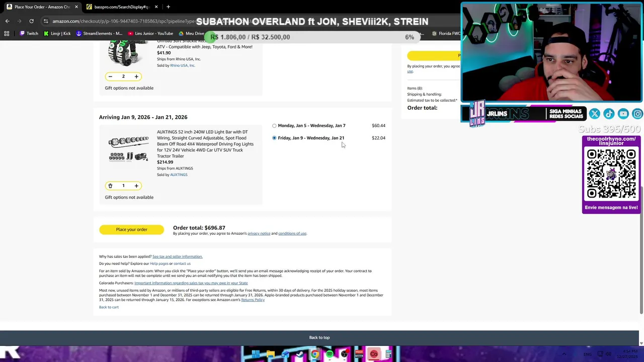The height and width of the screenshot is (362, 644).
Task: Open the Rhino USA, Inc. seller link
Action: (182, 65)
